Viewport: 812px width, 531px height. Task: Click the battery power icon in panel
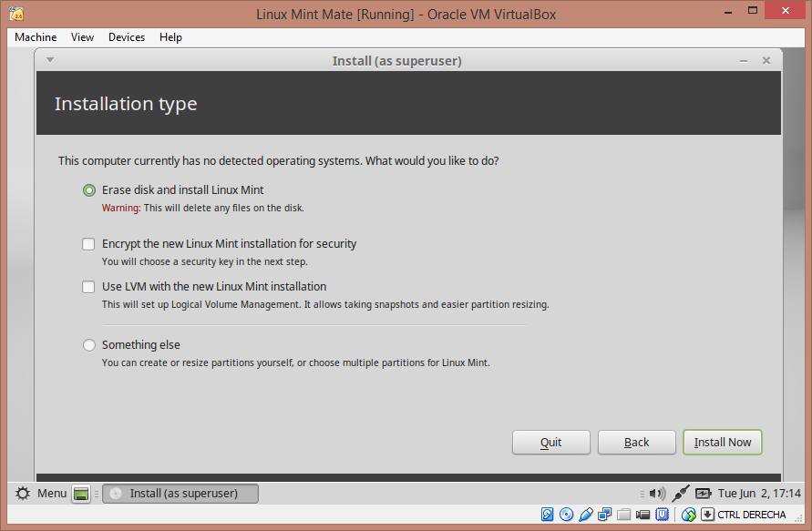tap(704, 494)
